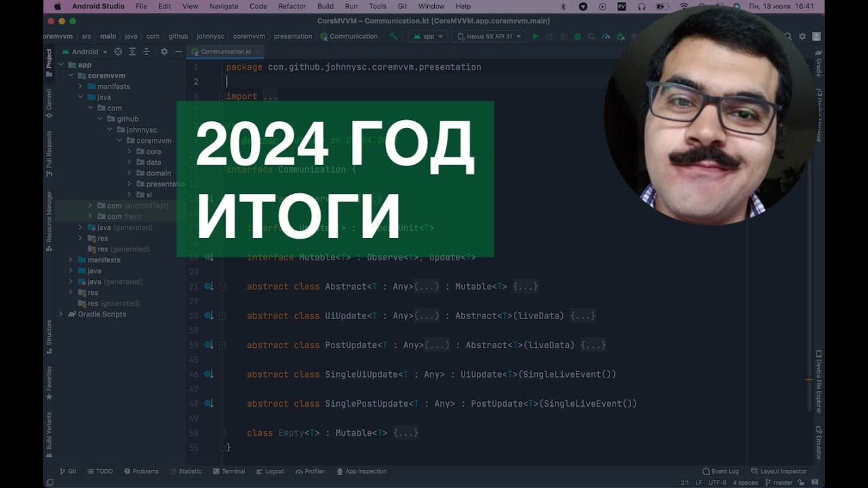Start debugging with the bug icon

click(x=577, y=37)
